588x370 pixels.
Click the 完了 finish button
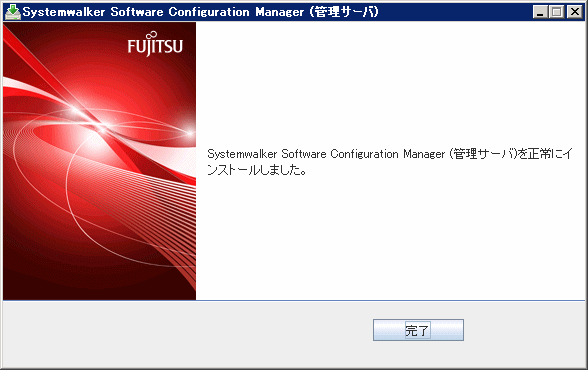[x=418, y=330]
